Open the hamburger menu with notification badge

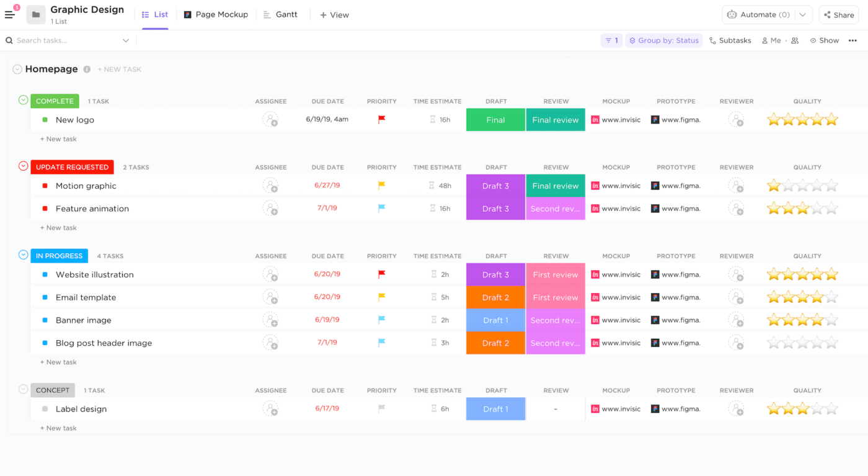(x=10, y=14)
